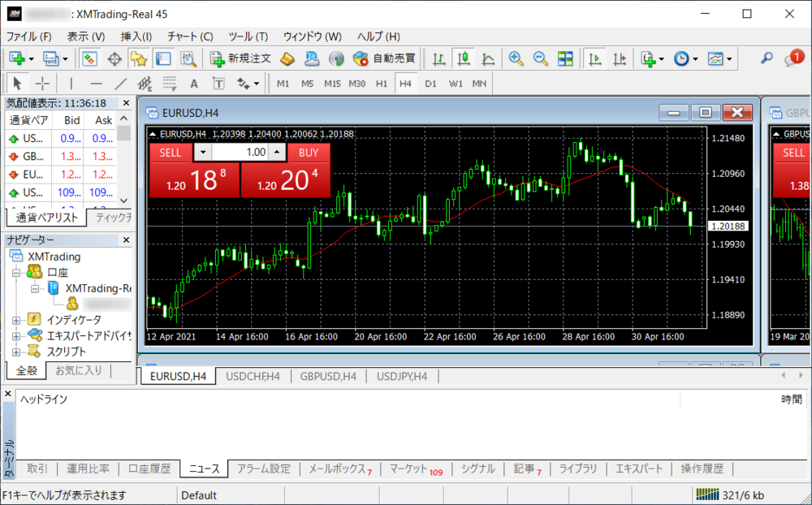The image size is (812, 505).
Task: Toggle the Terminal window toolbar icon
Action: [x=163, y=58]
